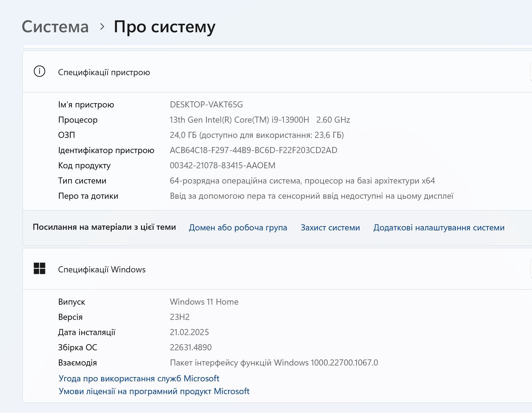Click Посилання на матеріали з цієї теми heading
The width and height of the screenshot is (532, 413).
click(104, 227)
